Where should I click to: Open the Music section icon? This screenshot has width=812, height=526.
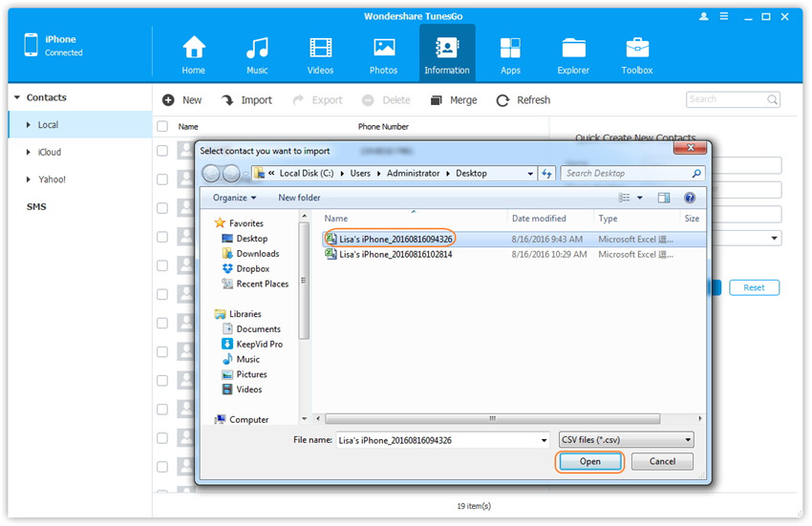[x=256, y=49]
